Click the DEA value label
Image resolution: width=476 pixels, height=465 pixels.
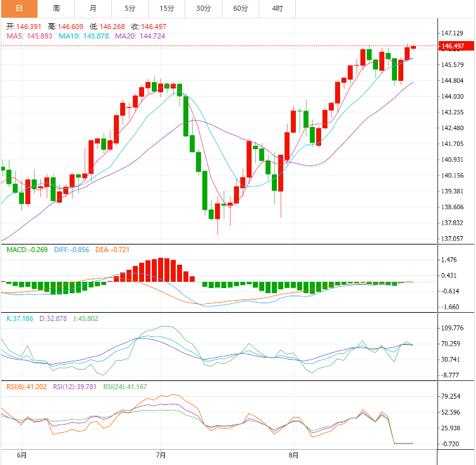coord(113,250)
